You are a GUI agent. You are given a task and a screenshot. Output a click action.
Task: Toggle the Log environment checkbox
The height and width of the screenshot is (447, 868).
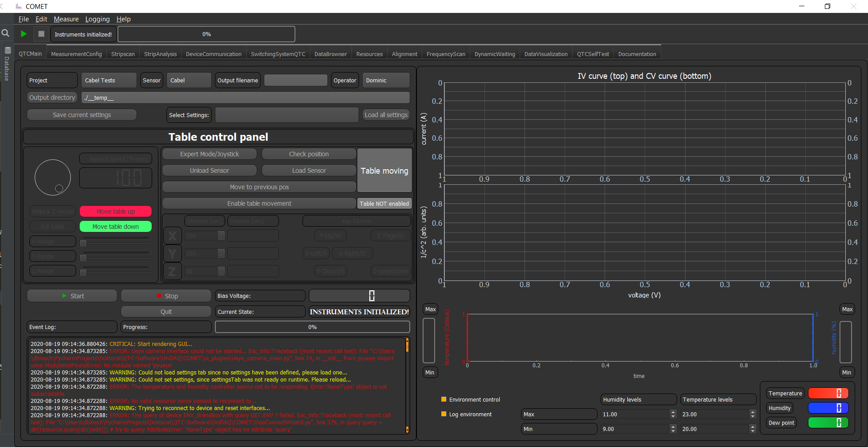point(444,414)
